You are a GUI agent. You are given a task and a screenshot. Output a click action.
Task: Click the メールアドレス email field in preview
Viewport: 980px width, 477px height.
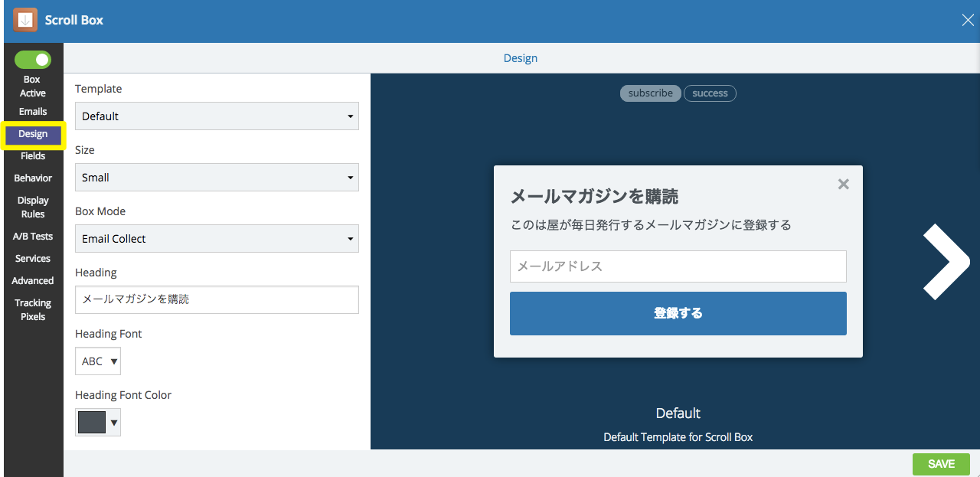(678, 266)
